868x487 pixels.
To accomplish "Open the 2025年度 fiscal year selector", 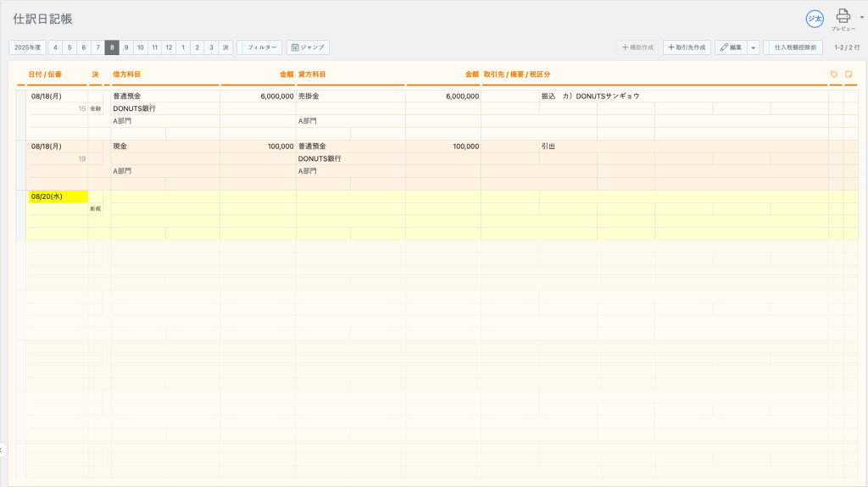I will (x=28, y=47).
